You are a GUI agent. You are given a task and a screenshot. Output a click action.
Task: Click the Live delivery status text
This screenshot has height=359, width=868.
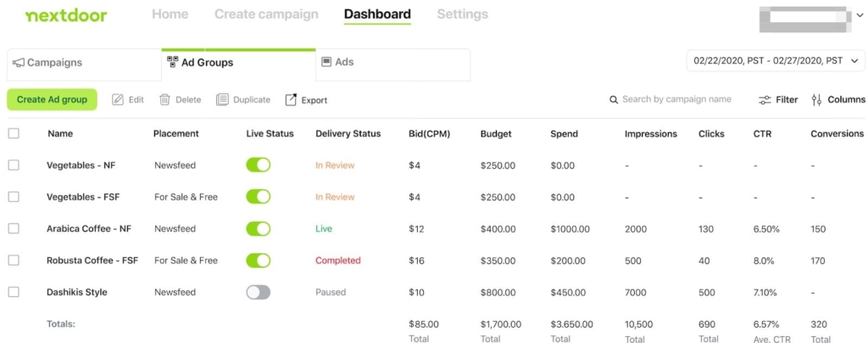324,228
